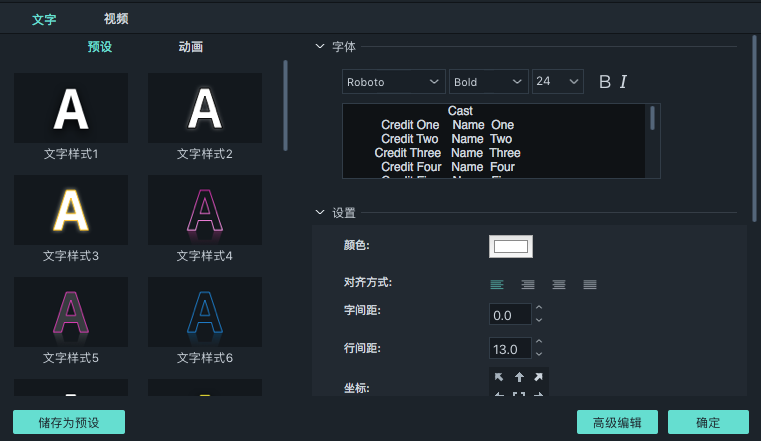
Task: Click the 行间距 input field
Action: point(510,348)
